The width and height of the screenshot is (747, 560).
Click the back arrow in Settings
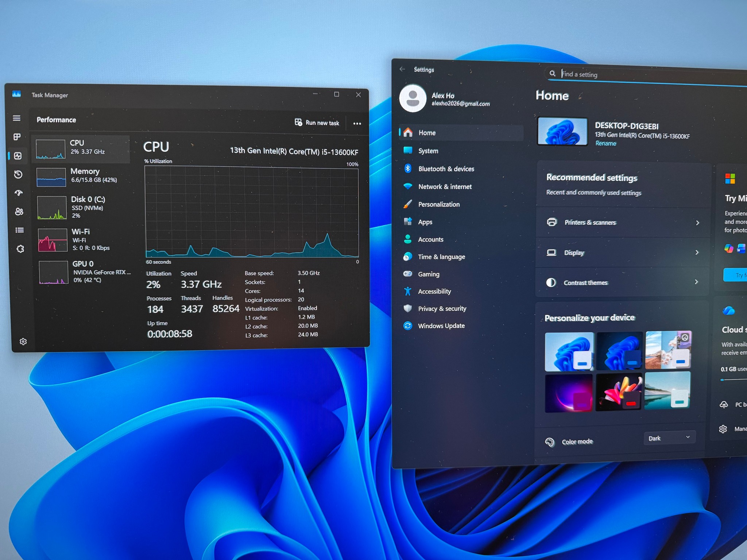(402, 69)
